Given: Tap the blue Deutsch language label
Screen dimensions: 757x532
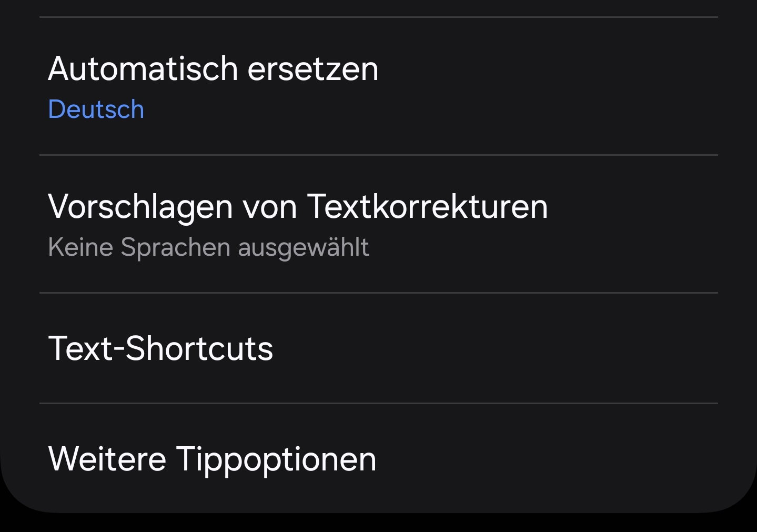Looking at the screenshot, I should click(96, 109).
